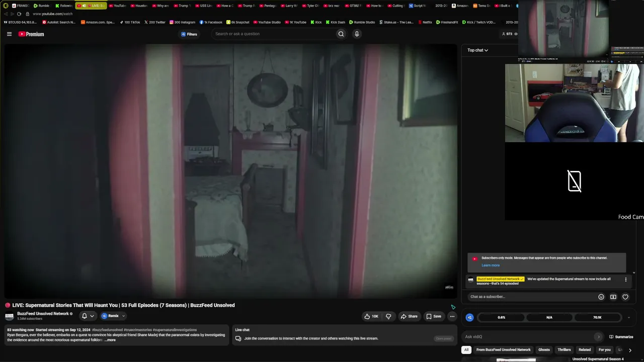Image resolution: width=644 pixels, height=362 pixels.
Task: Expand the Top chat dropdown
Action: 477,50
